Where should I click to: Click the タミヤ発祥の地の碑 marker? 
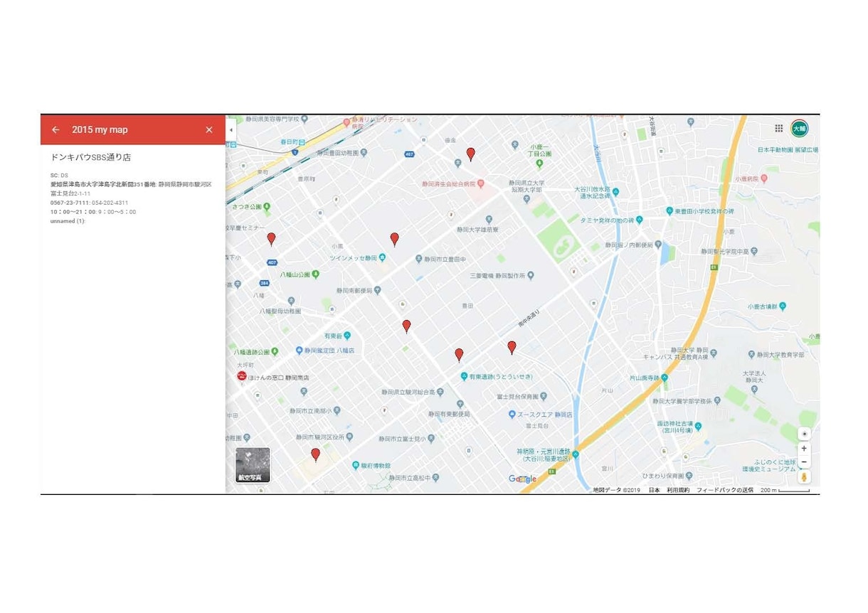640,220
